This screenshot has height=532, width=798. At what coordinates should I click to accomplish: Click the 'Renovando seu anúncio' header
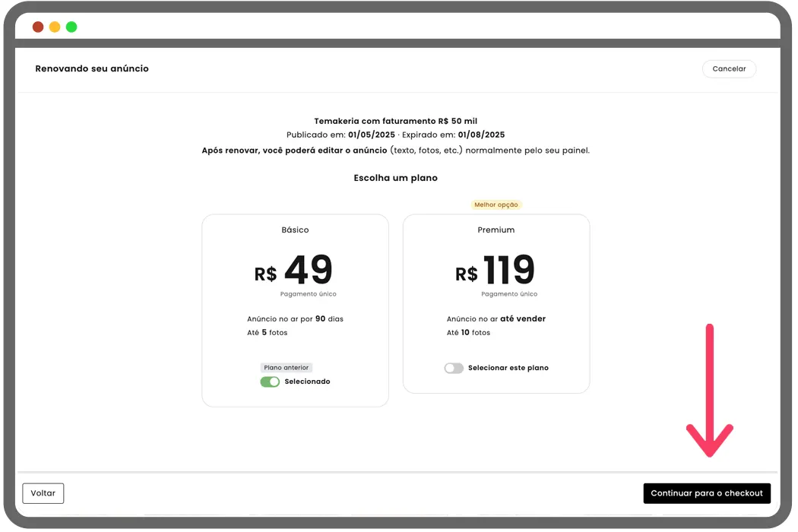coord(92,68)
